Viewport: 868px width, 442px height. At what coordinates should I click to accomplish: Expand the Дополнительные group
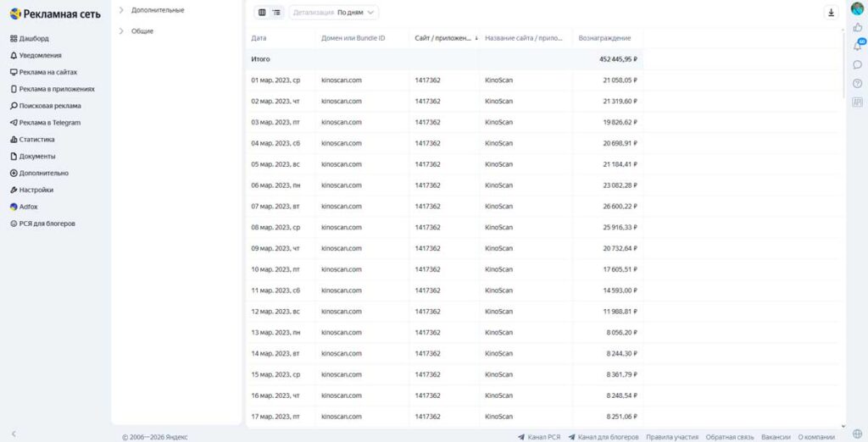(152, 10)
